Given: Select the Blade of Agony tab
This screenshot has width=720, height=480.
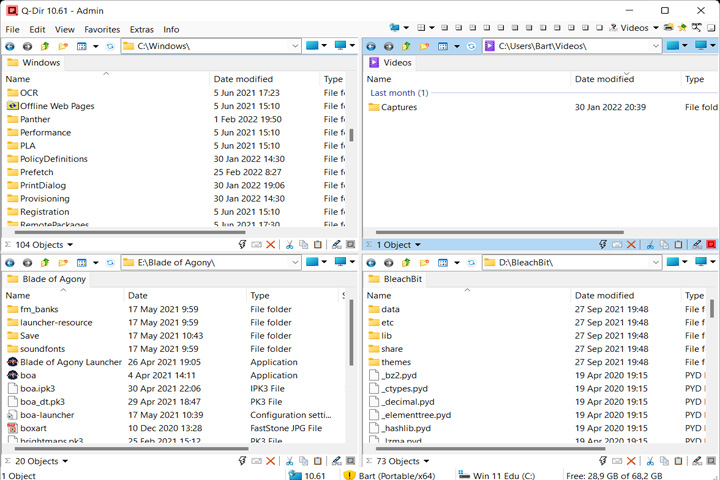Looking at the screenshot, I should 47,279.
